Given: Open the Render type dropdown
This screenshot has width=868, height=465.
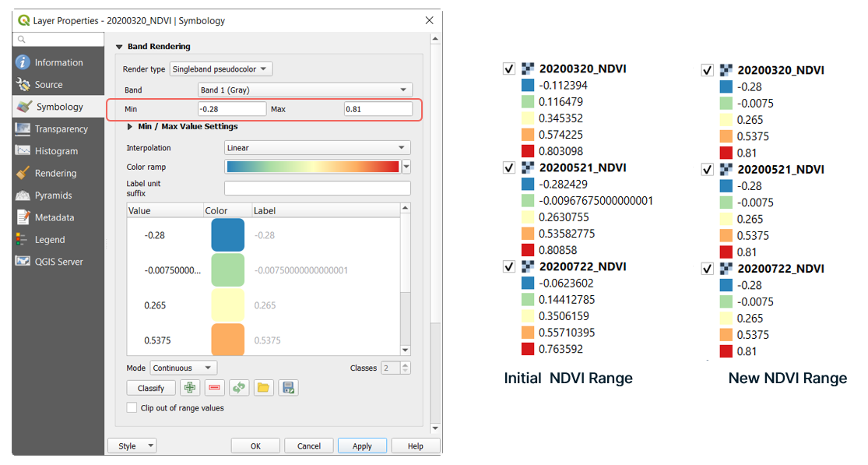Looking at the screenshot, I should click(220, 69).
